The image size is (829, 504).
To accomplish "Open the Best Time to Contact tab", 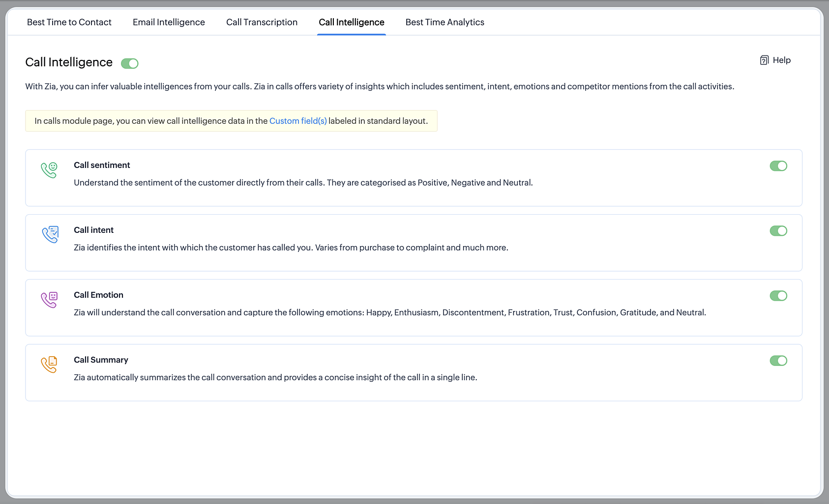I will tap(69, 22).
